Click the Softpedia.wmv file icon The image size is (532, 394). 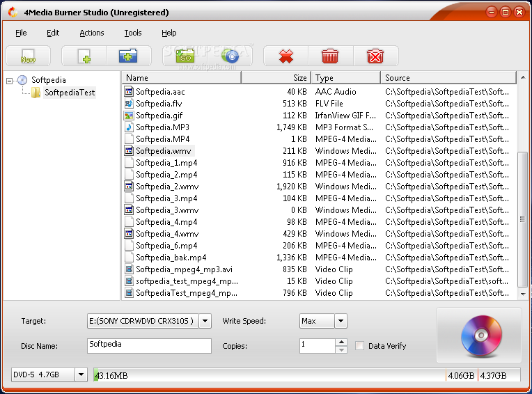pos(129,151)
